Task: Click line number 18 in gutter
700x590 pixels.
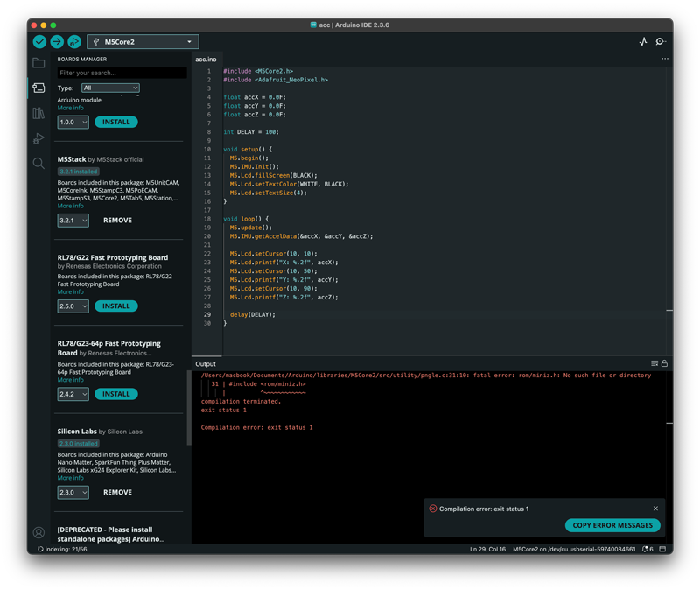Action: tap(207, 219)
